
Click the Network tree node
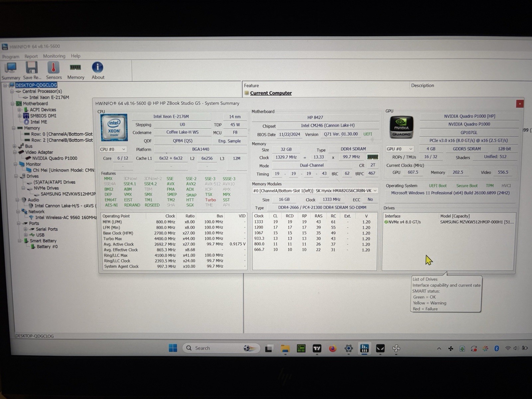(x=36, y=211)
